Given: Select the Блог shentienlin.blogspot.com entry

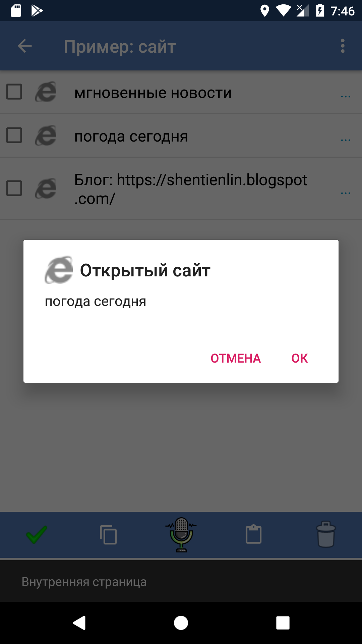Looking at the screenshot, I should coord(181,189).
